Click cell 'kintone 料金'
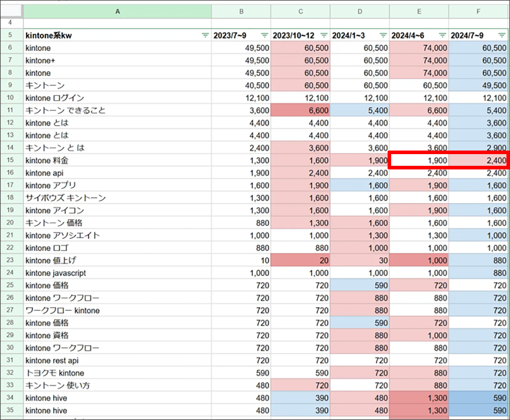 coord(117,161)
